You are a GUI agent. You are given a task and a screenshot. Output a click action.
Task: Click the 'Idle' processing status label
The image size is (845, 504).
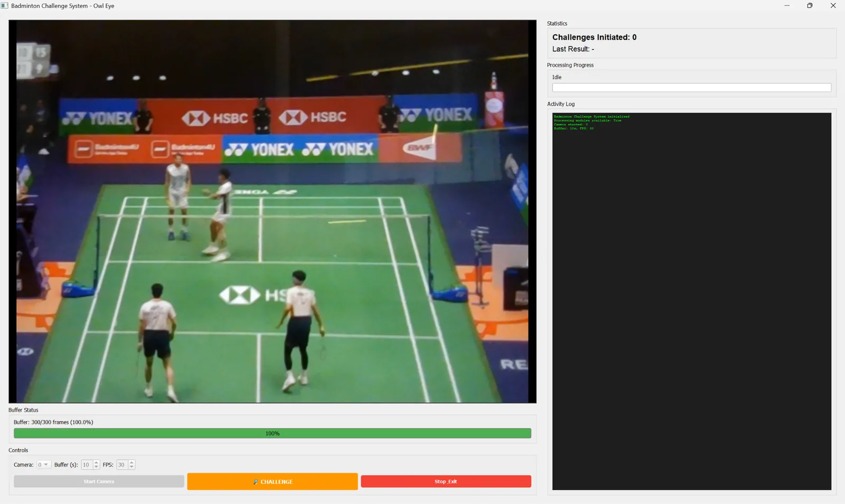[x=557, y=77]
